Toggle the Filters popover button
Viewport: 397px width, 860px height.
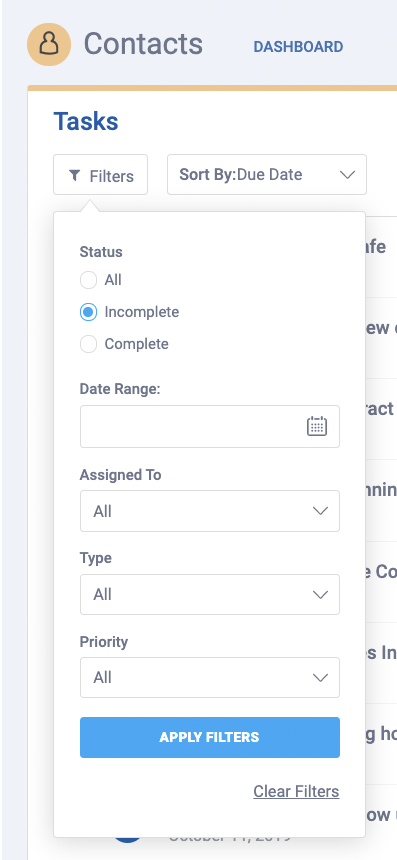100,174
